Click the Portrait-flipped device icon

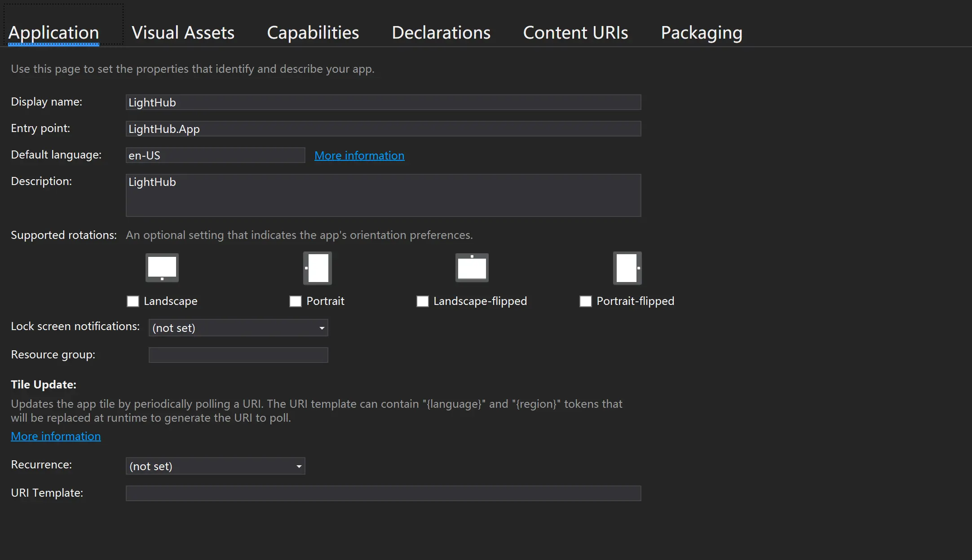[627, 268]
